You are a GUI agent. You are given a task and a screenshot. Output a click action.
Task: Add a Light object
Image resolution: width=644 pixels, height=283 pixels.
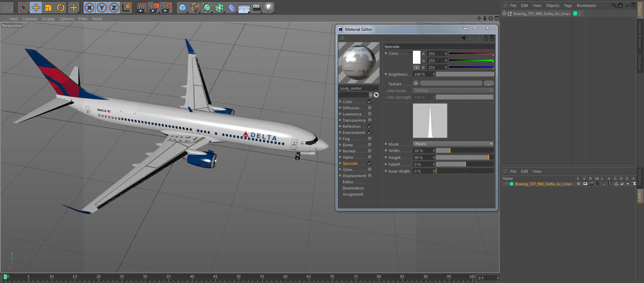point(269,8)
